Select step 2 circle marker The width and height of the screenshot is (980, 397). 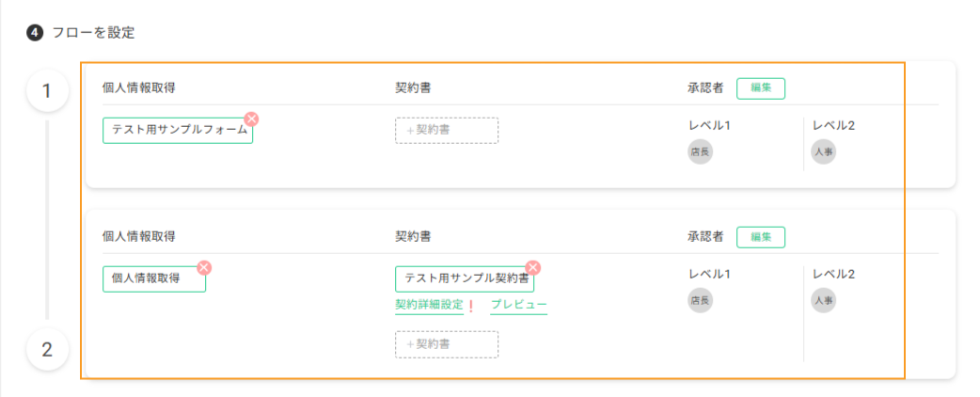point(47,349)
